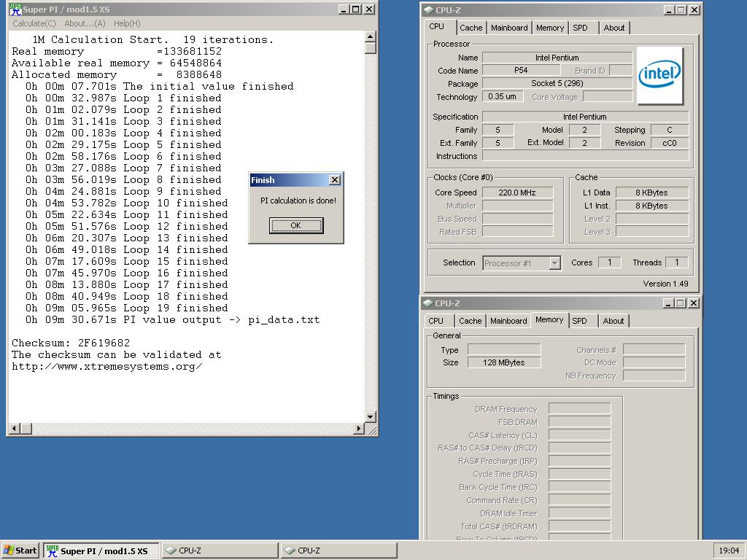The height and width of the screenshot is (560, 747).
Task: Click 'Loop 19 finished' line
Action: pyautogui.click(x=126, y=308)
